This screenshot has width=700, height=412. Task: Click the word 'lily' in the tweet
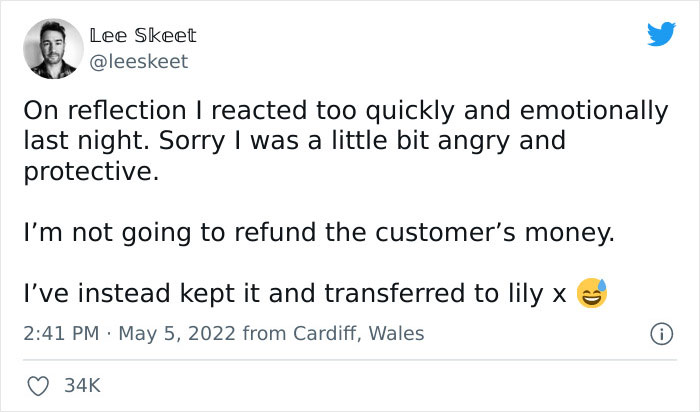pos(526,294)
